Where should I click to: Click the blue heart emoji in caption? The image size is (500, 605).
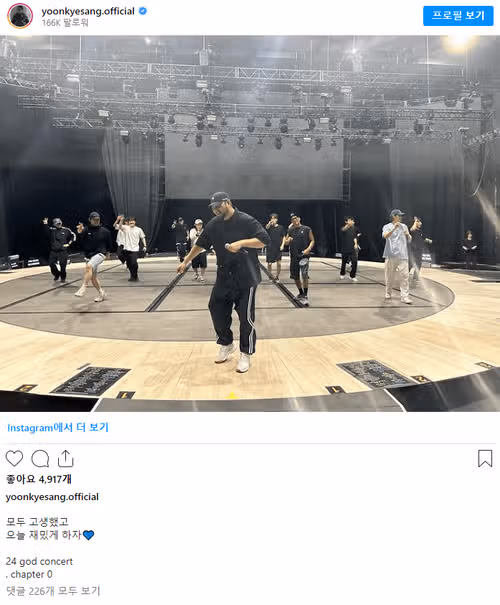88,535
